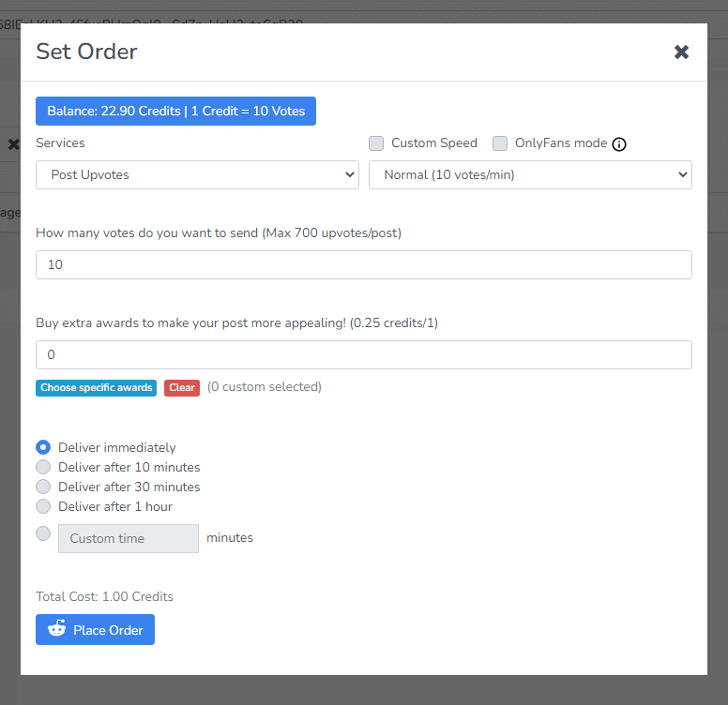Click the Set Order title

point(87,52)
